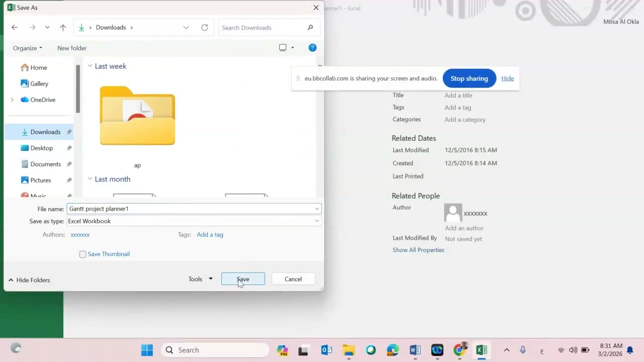Click the author avatar picture
The image size is (644, 362).
click(x=453, y=213)
